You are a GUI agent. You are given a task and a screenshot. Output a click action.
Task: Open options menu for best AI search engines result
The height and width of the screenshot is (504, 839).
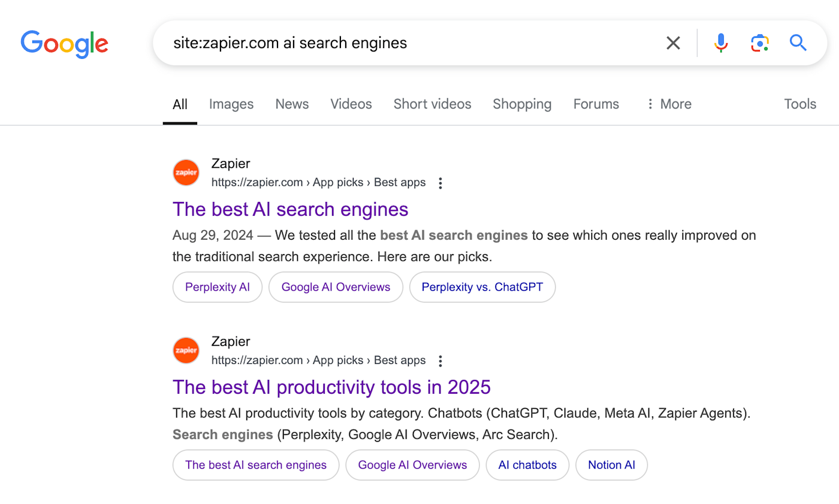click(x=440, y=183)
